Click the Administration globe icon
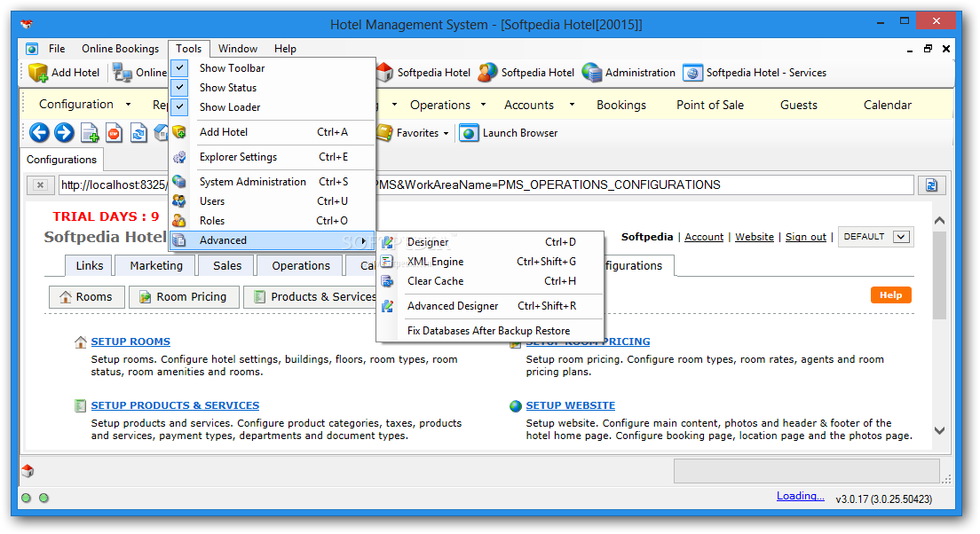The height and width of the screenshot is (534, 980). coord(591,73)
